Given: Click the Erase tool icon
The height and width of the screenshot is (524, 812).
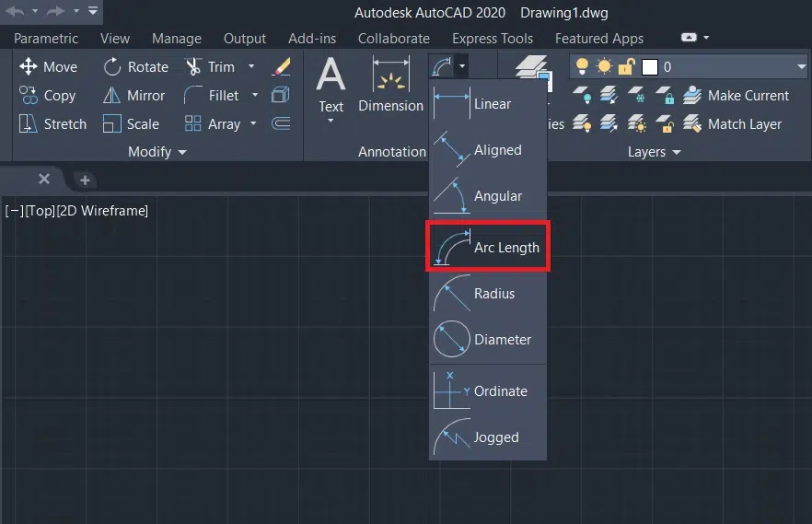Looking at the screenshot, I should click(x=282, y=66).
